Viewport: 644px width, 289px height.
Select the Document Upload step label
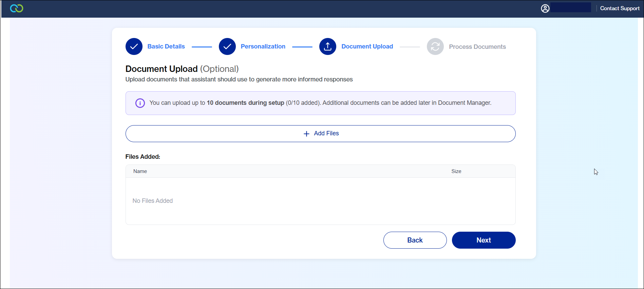click(367, 46)
